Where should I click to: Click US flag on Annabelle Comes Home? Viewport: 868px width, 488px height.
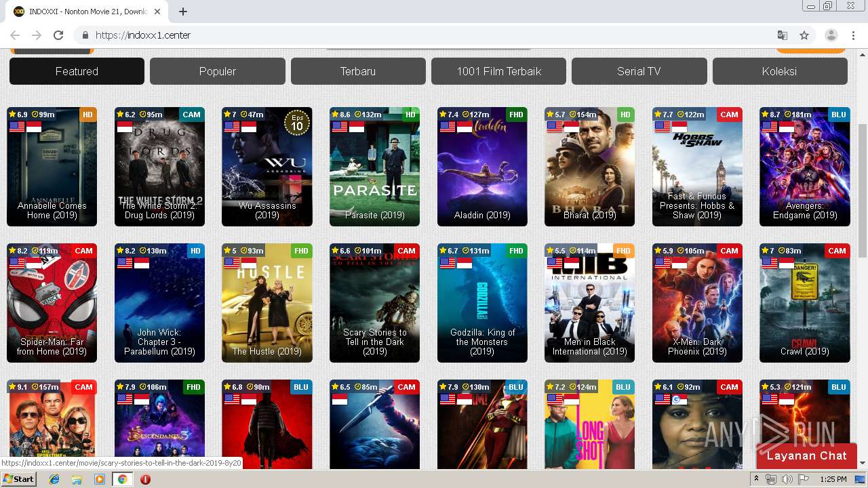point(17,127)
